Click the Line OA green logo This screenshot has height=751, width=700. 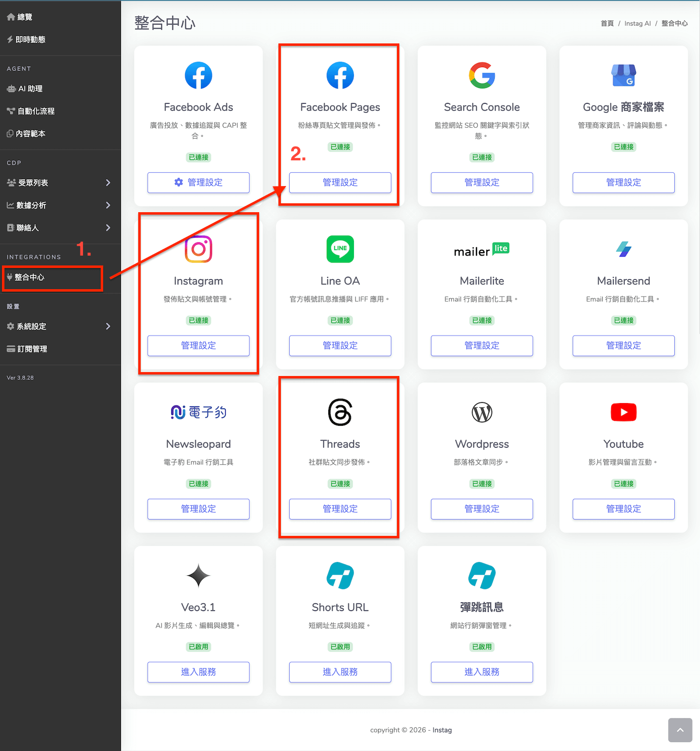(x=340, y=249)
